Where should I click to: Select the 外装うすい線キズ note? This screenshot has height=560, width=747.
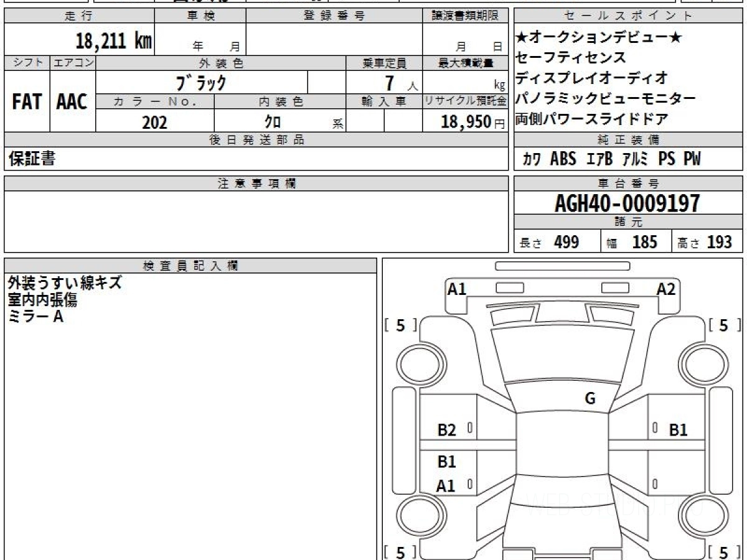pyautogui.click(x=65, y=283)
